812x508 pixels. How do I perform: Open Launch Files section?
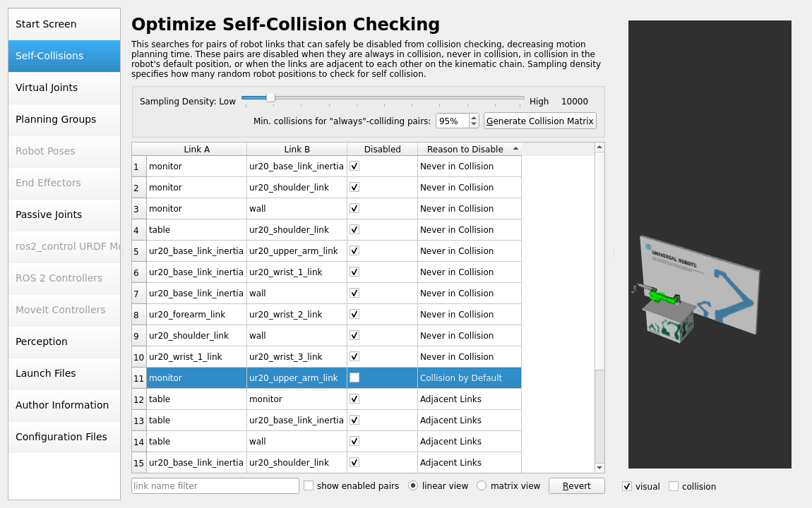click(64, 373)
